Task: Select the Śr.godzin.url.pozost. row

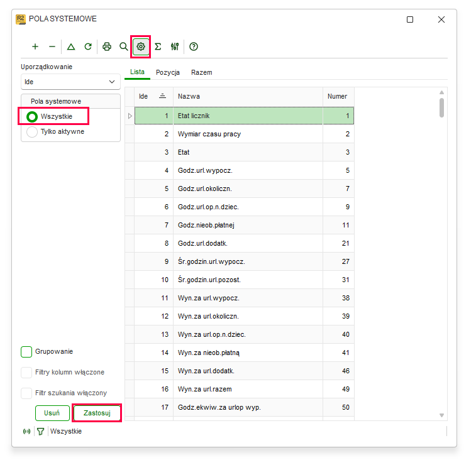Action: tap(244, 280)
